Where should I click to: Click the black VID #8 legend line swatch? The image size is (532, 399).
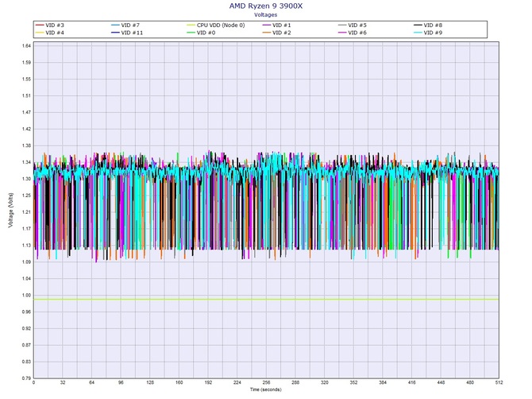[x=418, y=25]
